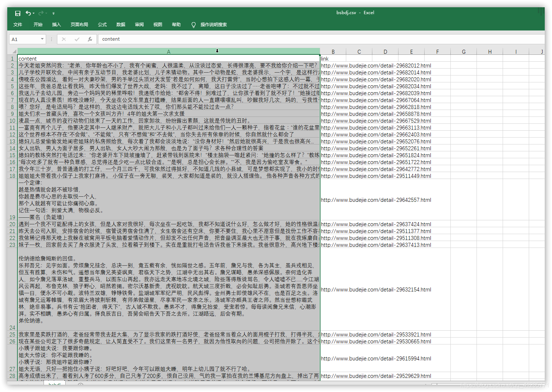Screen dimensions: 552x392
Task: Click link cell ending 29663113.html
Action: coord(376,127)
